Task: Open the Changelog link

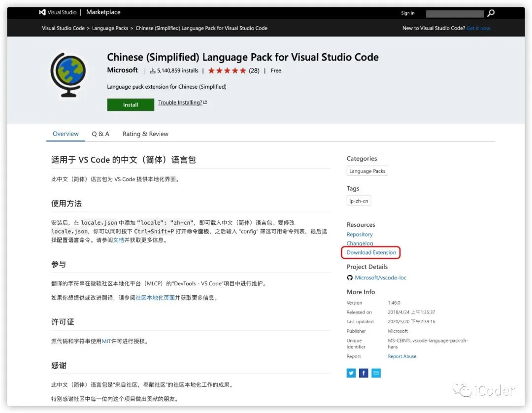Action: [x=360, y=243]
